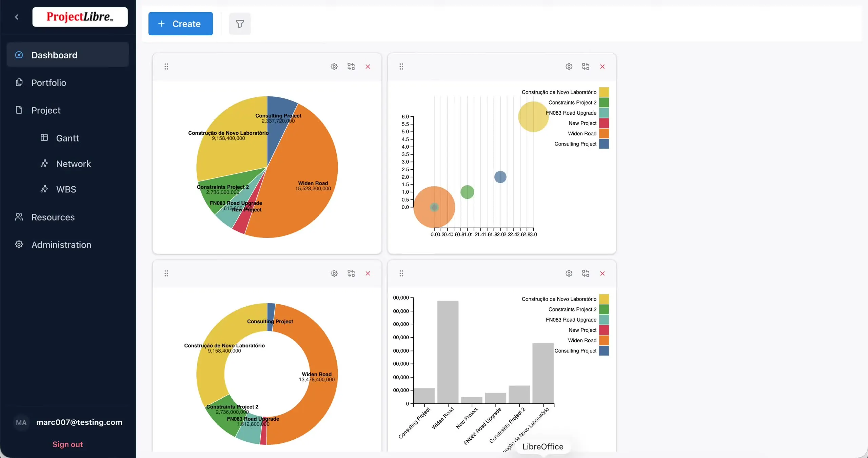Click swap layout icon on pie chart widget
Image resolution: width=868 pixels, height=458 pixels.
[351, 66]
